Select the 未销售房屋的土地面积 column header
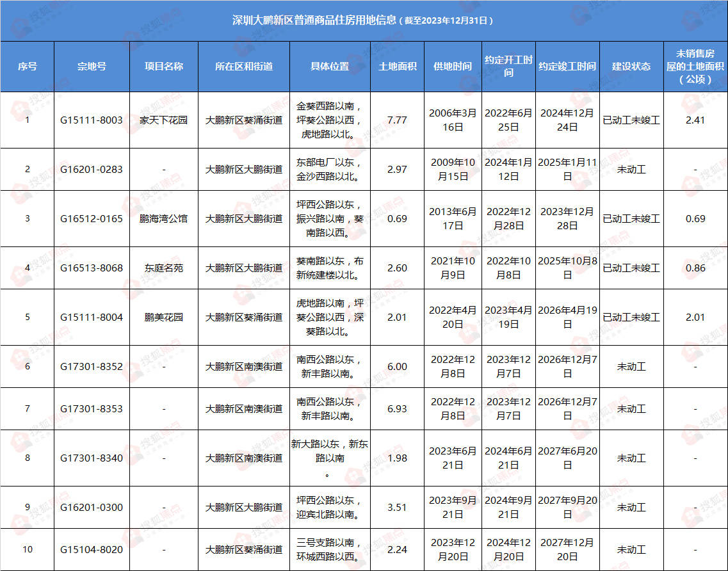This screenshot has height=571, width=728. click(x=695, y=67)
